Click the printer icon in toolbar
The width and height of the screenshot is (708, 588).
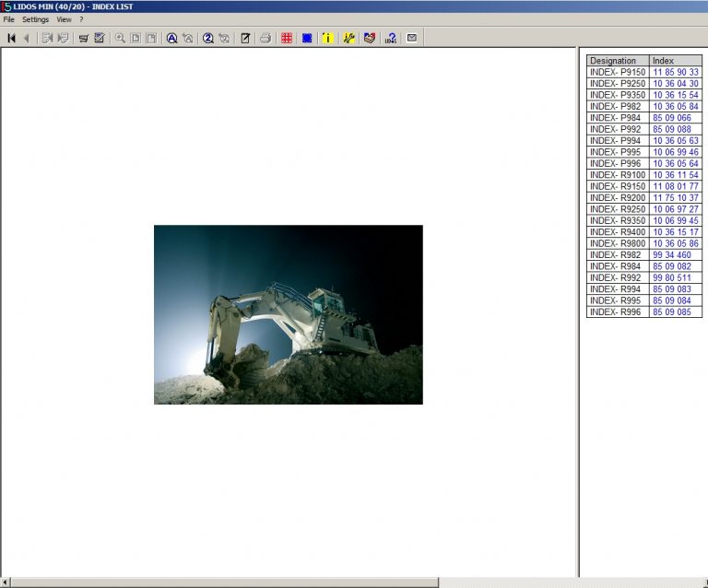(x=265, y=38)
